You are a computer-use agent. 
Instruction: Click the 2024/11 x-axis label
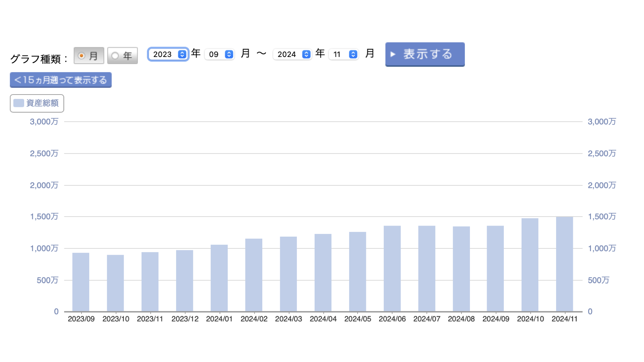565,319
